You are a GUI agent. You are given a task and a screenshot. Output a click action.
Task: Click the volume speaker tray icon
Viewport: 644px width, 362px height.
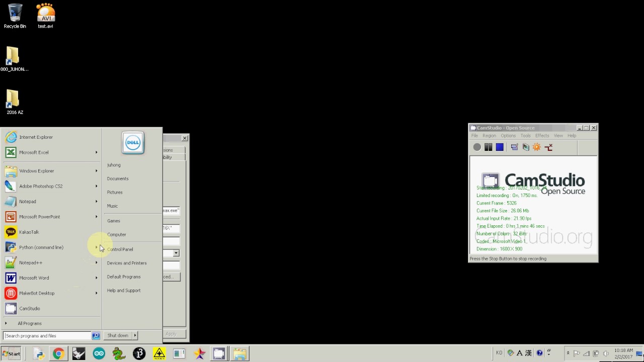pos(606,353)
